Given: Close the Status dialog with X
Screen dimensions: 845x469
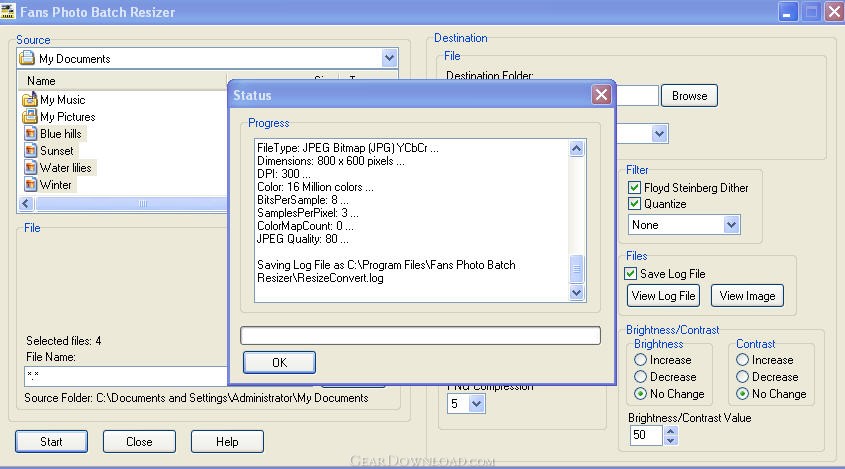Looking at the screenshot, I should [x=601, y=95].
